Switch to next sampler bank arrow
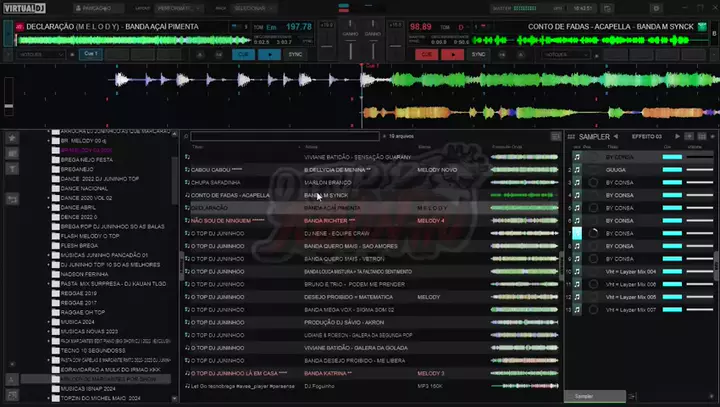The image size is (720, 407). [677, 136]
